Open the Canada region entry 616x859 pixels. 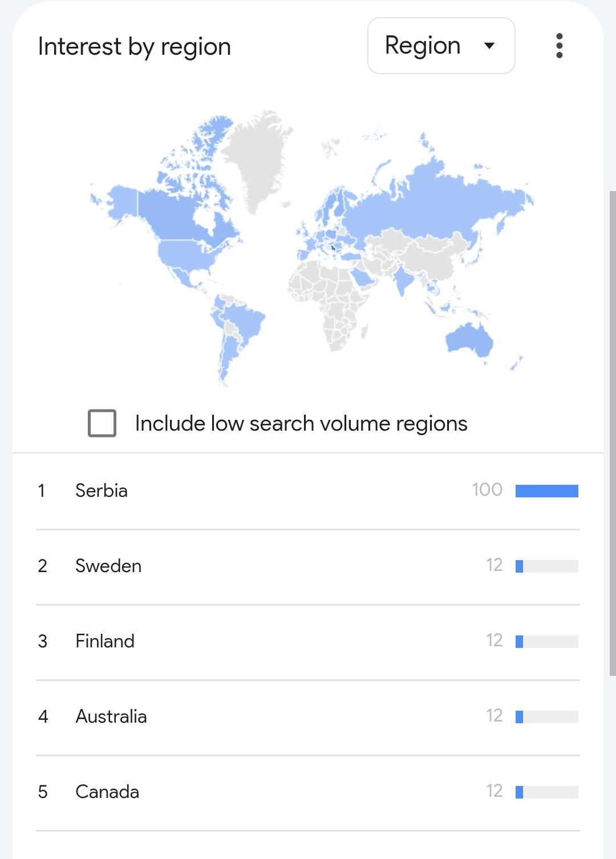[107, 792]
